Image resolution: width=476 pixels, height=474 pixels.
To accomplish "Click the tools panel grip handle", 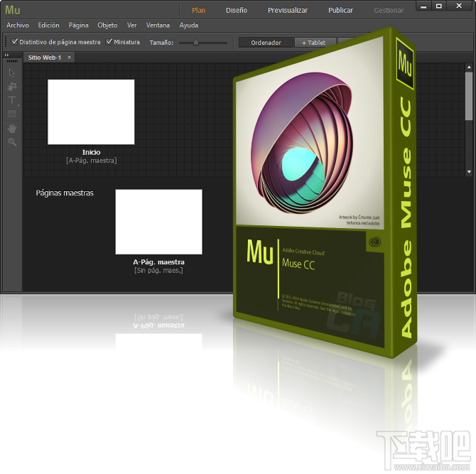I will coord(12,61).
